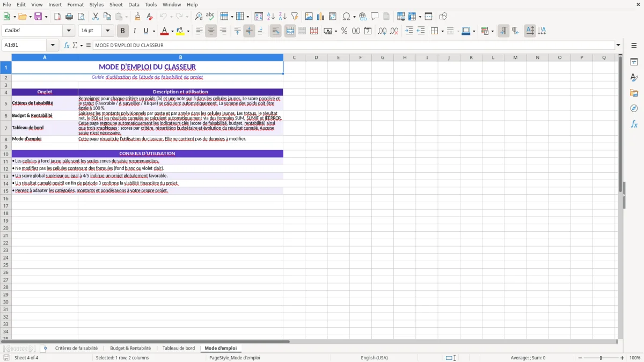
Task: Switch to Critères de faisabilité sheet tab
Action: [x=76, y=349]
